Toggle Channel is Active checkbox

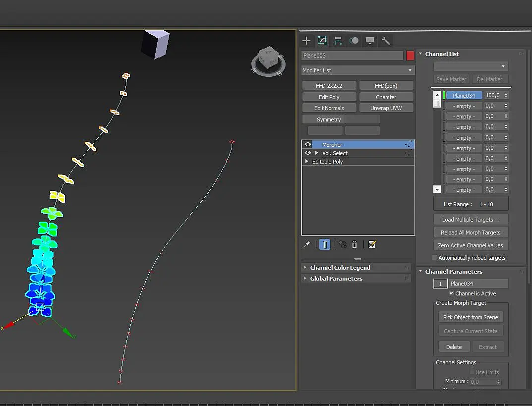[x=452, y=293]
